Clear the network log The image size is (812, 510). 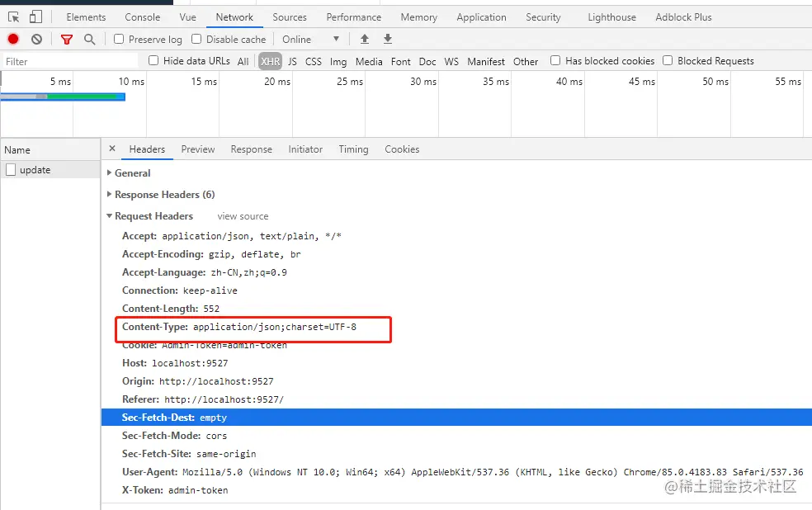(36, 39)
